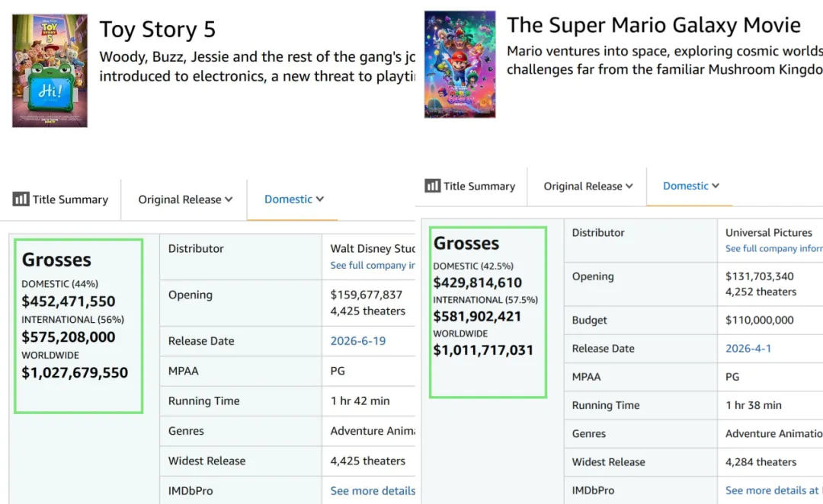This screenshot has width=823, height=504.
Task: Expand Toy Story 5 Original Release dropdown
Action: pyautogui.click(x=185, y=199)
